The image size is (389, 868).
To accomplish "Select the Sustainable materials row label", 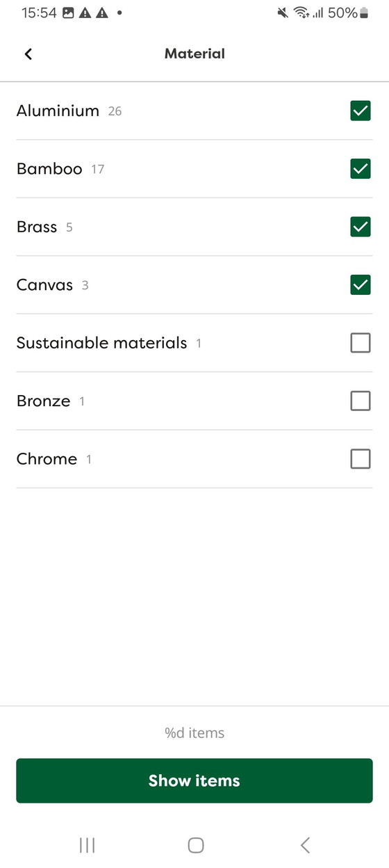I will [102, 343].
